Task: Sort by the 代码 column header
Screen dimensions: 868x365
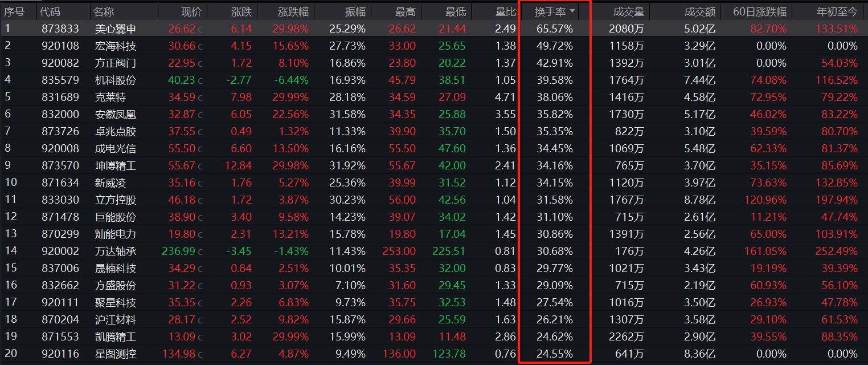Action: (x=51, y=11)
